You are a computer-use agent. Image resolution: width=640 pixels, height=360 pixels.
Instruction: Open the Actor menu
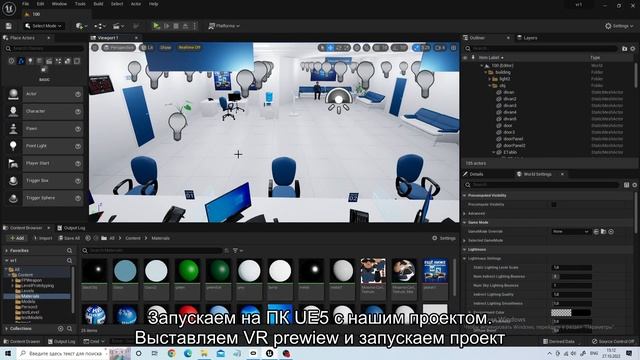click(136, 4)
